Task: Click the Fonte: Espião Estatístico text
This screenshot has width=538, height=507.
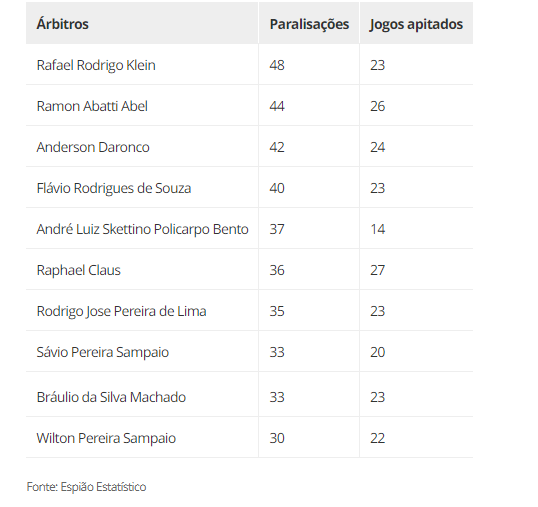Action: click(x=86, y=487)
